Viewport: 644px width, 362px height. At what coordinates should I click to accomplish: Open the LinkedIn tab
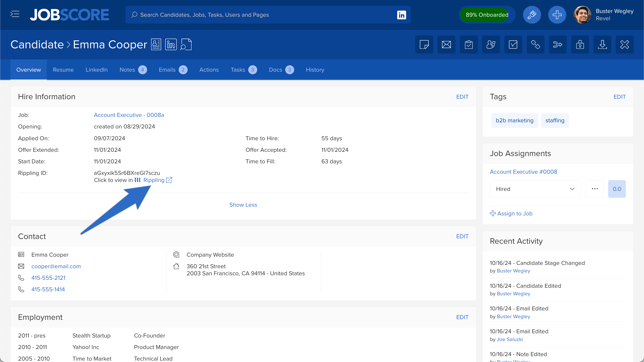tap(96, 70)
